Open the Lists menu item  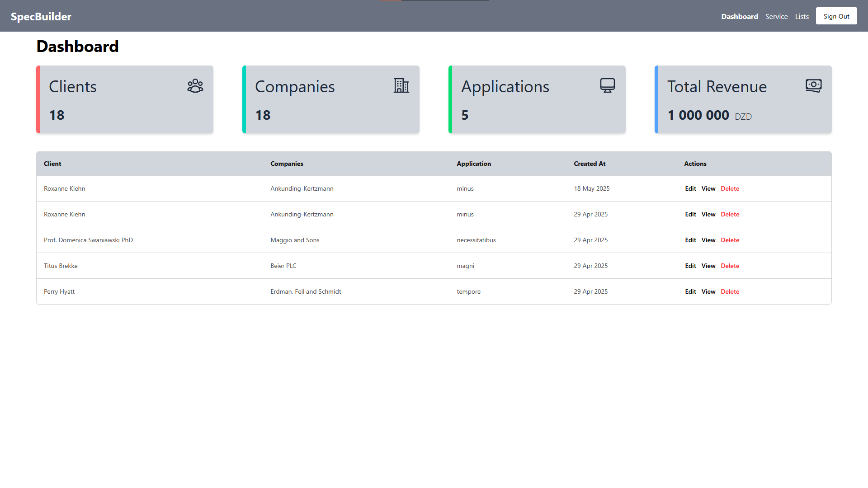802,16
